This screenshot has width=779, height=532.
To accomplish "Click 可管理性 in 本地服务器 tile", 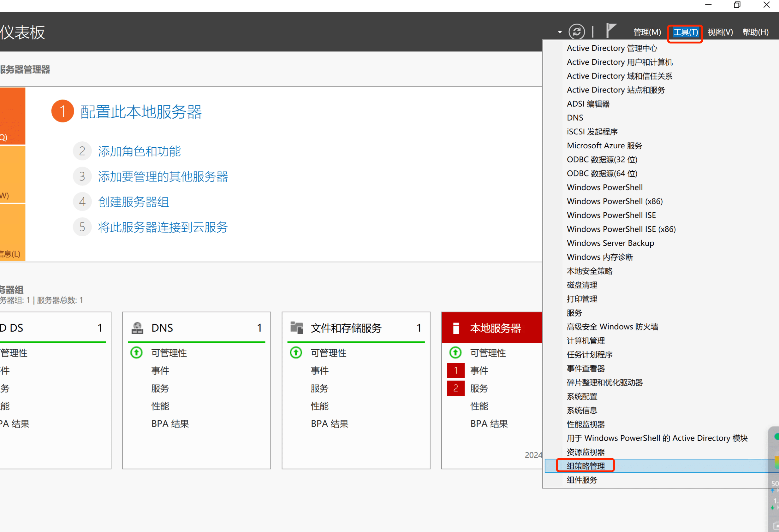I will point(488,352).
